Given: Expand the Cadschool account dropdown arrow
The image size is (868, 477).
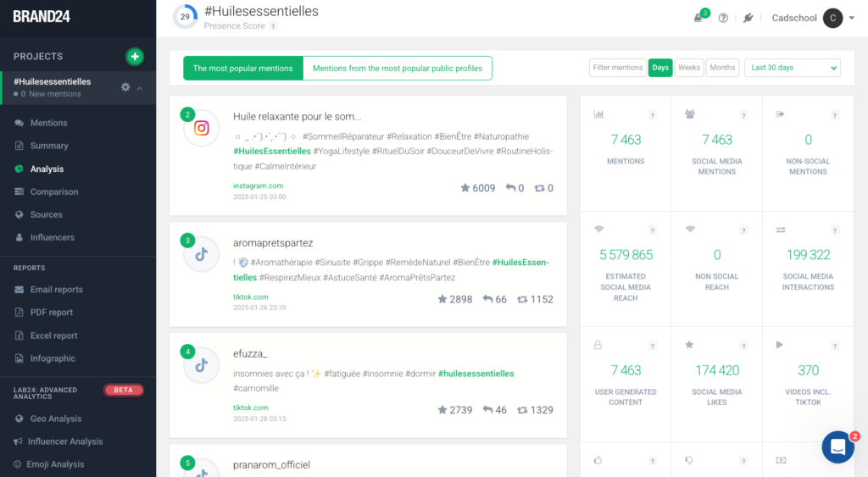Looking at the screenshot, I should tap(852, 18).
